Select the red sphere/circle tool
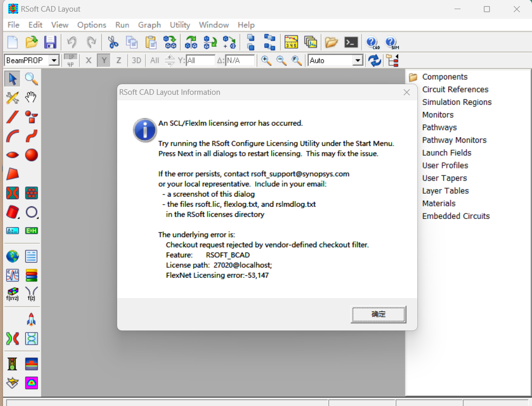This screenshot has height=406, width=532. coord(31,155)
